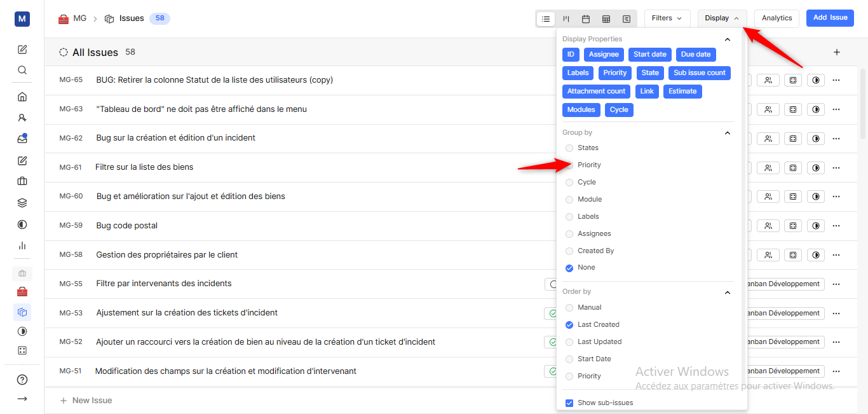Image resolution: width=868 pixels, height=414 pixels.
Task: Navigate to the MG breadcrumb item
Action: coord(80,18)
